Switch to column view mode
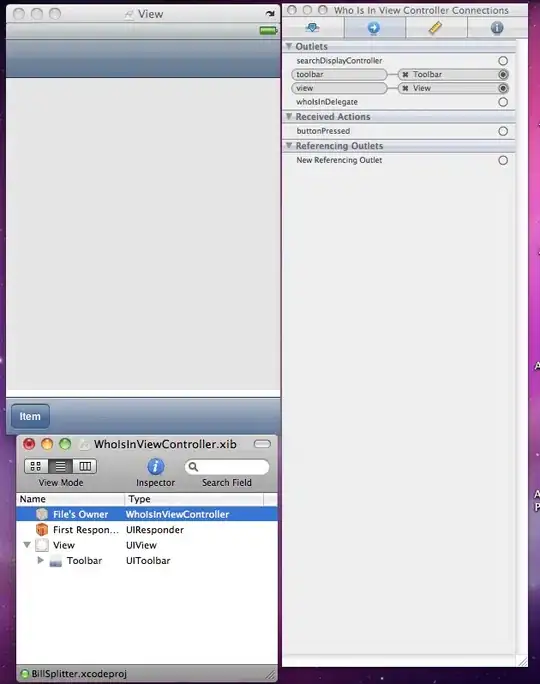540x684 pixels. (x=85, y=466)
